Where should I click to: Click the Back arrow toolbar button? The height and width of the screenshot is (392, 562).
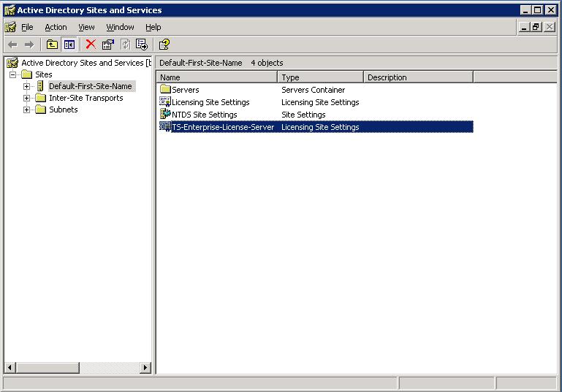point(12,45)
